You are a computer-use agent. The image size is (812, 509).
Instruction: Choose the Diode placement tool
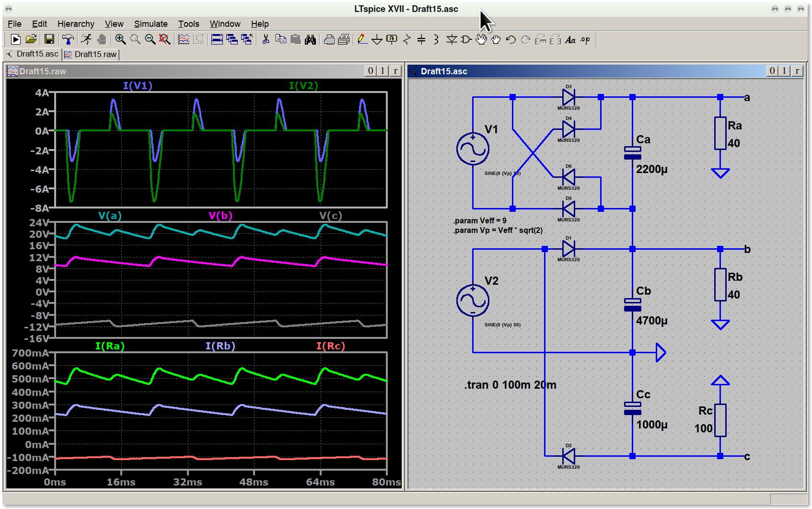pos(451,39)
